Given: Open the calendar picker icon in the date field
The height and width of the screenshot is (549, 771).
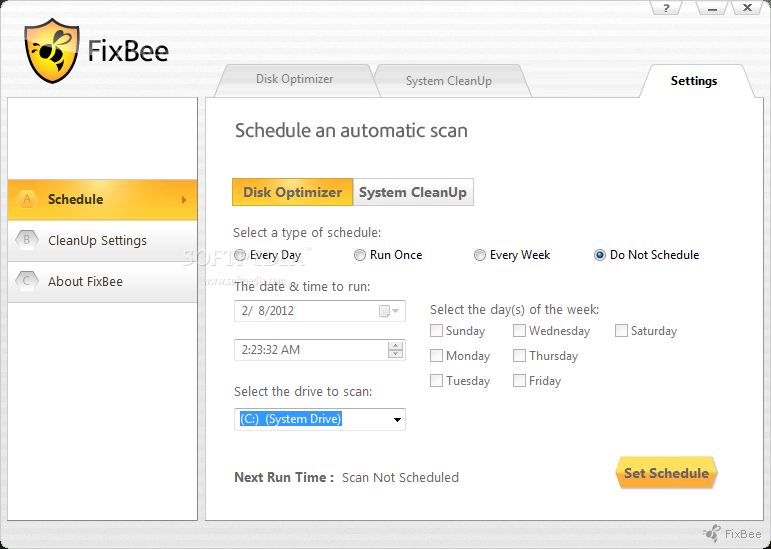Looking at the screenshot, I should 389,311.
